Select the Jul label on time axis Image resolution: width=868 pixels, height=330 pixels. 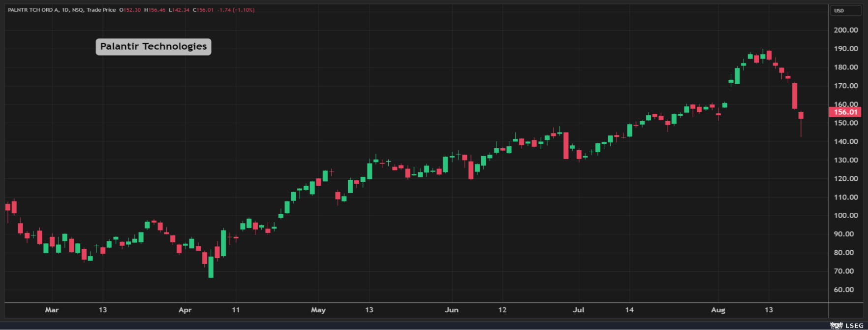tap(579, 310)
